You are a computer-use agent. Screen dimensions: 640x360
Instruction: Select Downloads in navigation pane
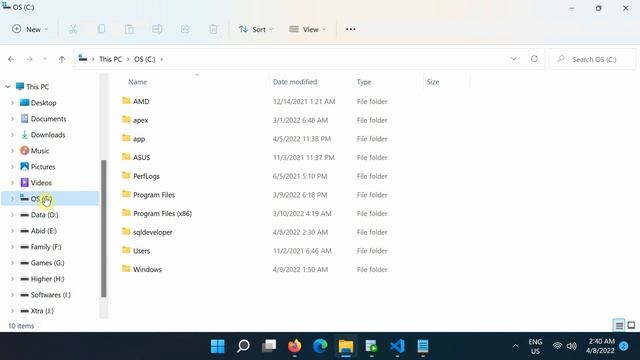(48, 135)
